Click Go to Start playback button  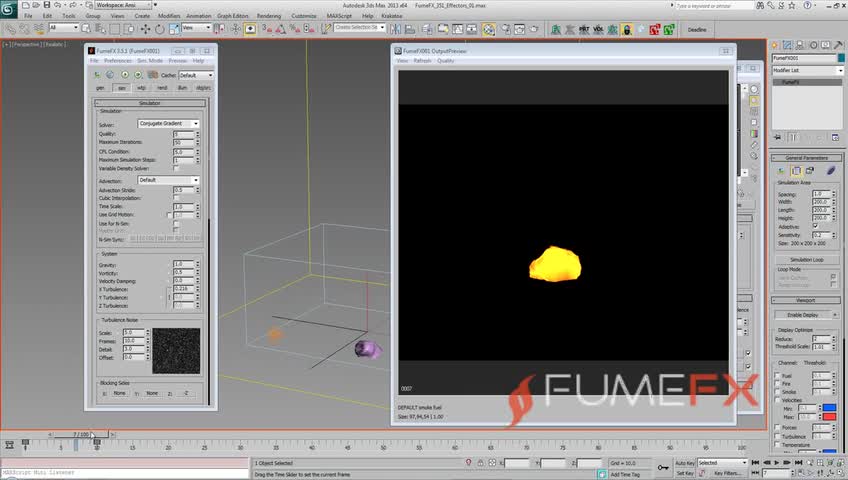[756, 463]
